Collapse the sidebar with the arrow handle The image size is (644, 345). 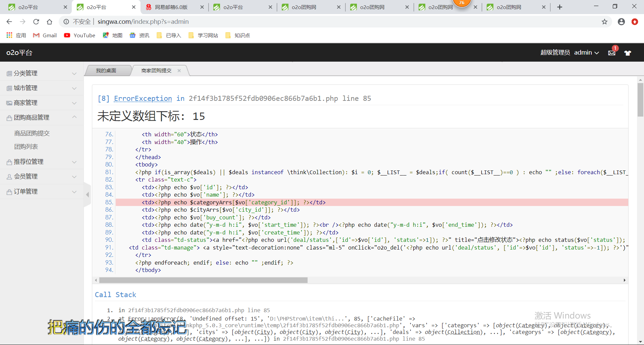tap(88, 195)
